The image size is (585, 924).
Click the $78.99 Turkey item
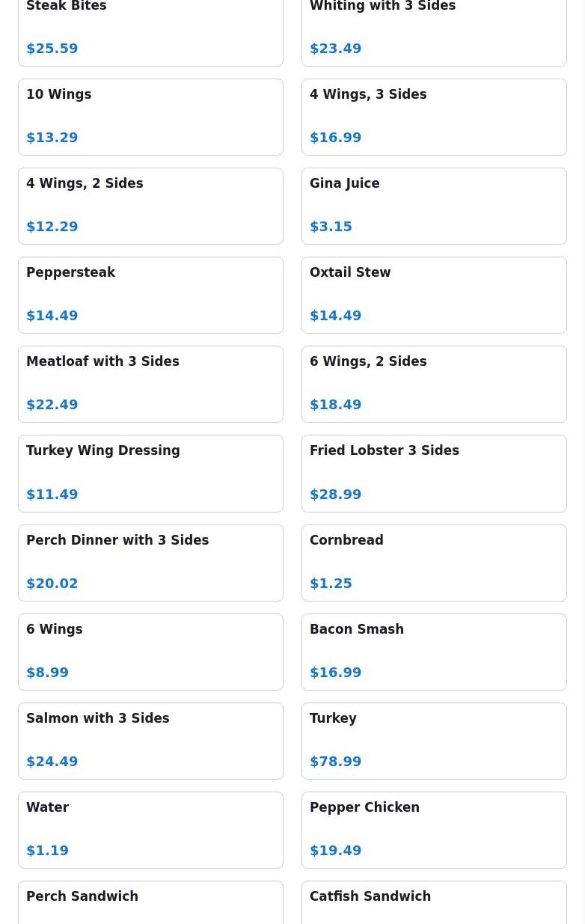point(434,741)
